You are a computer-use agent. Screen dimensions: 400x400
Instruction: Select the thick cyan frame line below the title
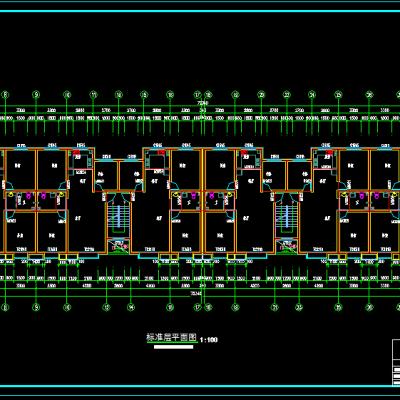(200, 386)
